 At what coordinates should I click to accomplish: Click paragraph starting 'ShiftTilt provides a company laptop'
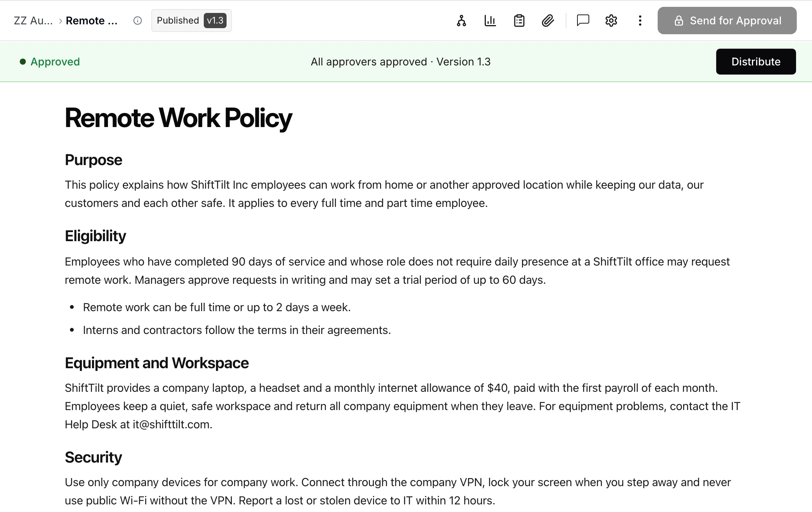tap(403, 406)
